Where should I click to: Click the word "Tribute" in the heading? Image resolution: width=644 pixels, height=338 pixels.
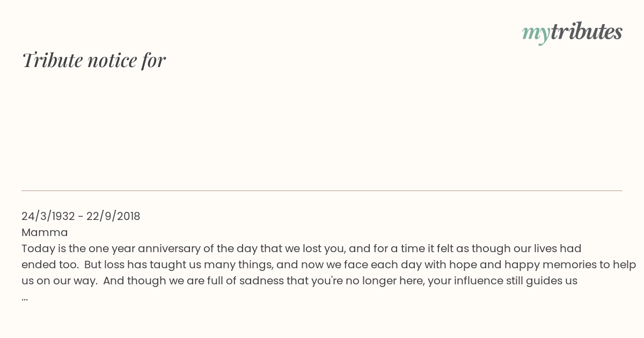(x=52, y=60)
